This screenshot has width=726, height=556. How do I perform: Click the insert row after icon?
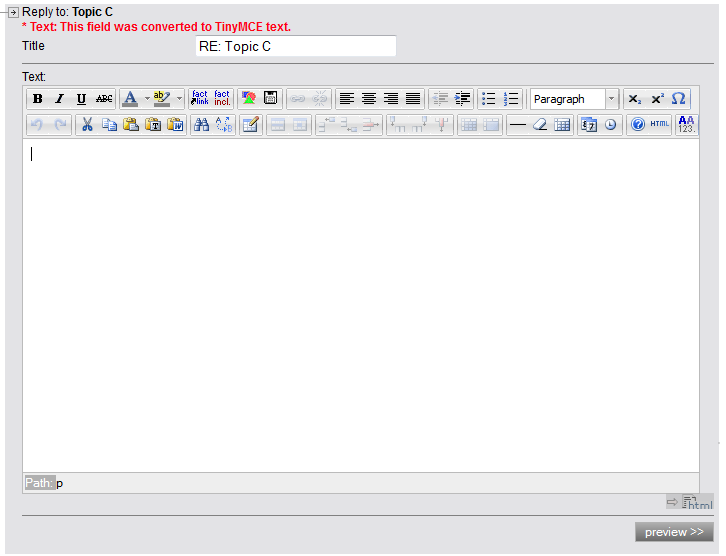click(349, 125)
